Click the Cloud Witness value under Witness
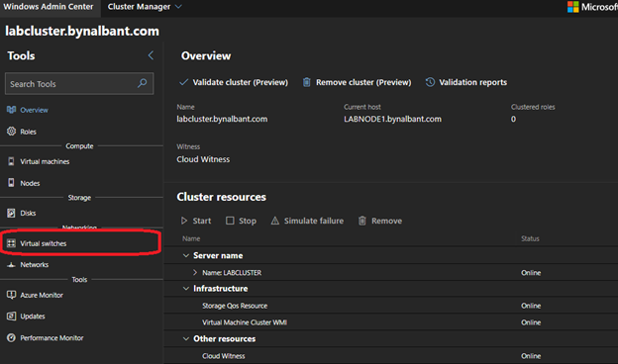This screenshot has width=618, height=364. [203, 159]
